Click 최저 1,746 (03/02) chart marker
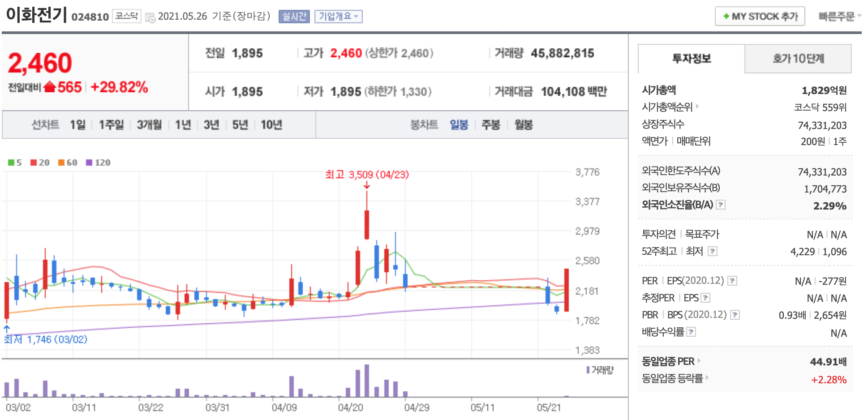This screenshot has height=420, width=868. (46, 339)
